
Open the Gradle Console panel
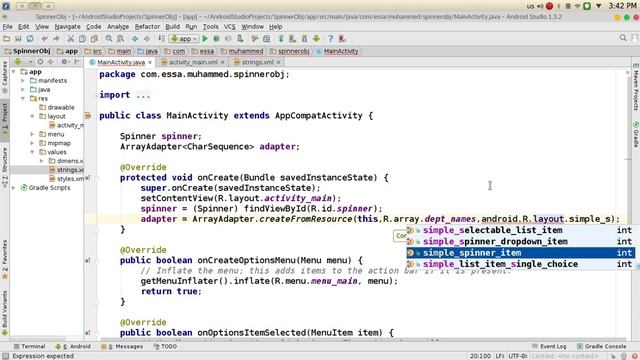pos(601,346)
